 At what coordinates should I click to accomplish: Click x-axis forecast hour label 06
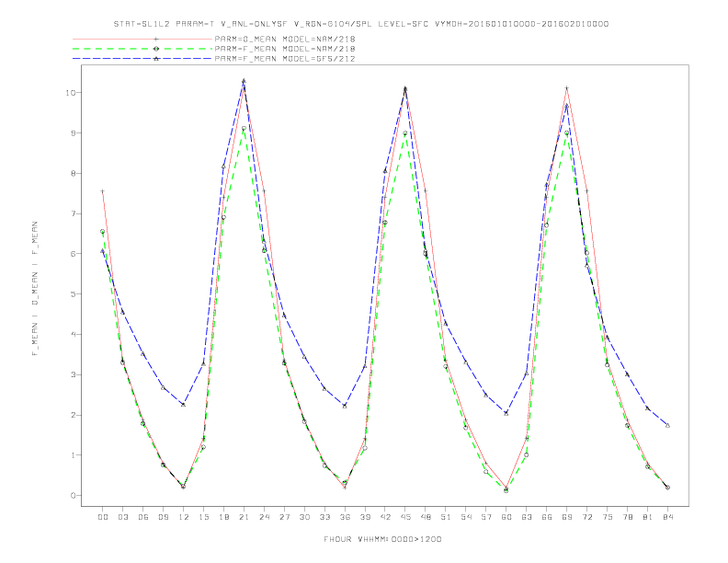pyautogui.click(x=143, y=517)
